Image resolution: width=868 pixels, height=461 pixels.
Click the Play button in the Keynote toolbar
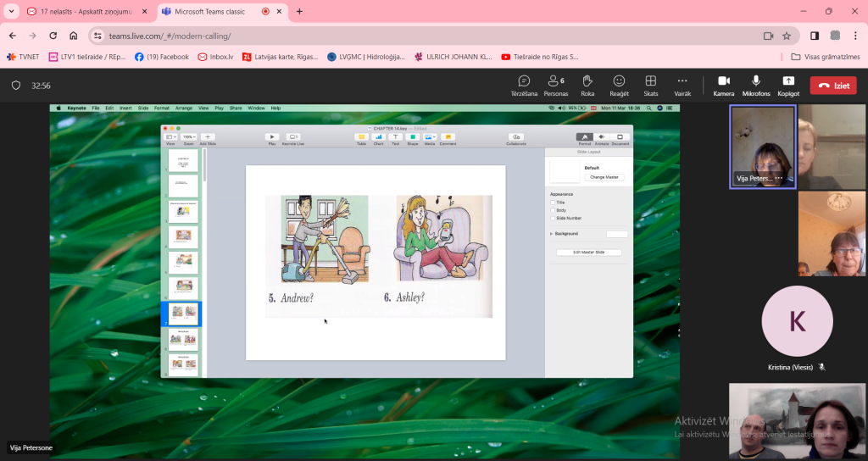click(x=272, y=137)
